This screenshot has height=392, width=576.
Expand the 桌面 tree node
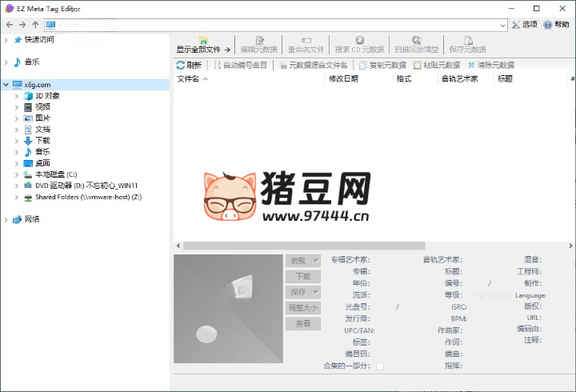pyautogui.click(x=17, y=163)
